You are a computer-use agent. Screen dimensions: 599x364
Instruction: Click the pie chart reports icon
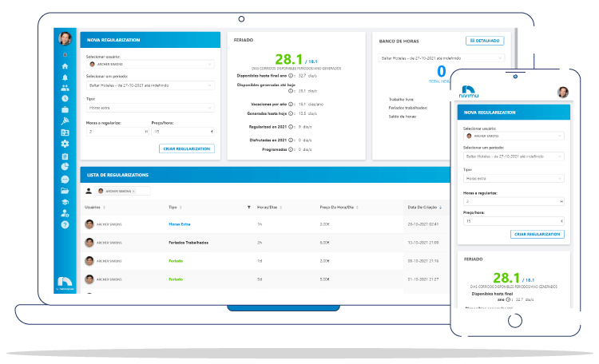65,168
